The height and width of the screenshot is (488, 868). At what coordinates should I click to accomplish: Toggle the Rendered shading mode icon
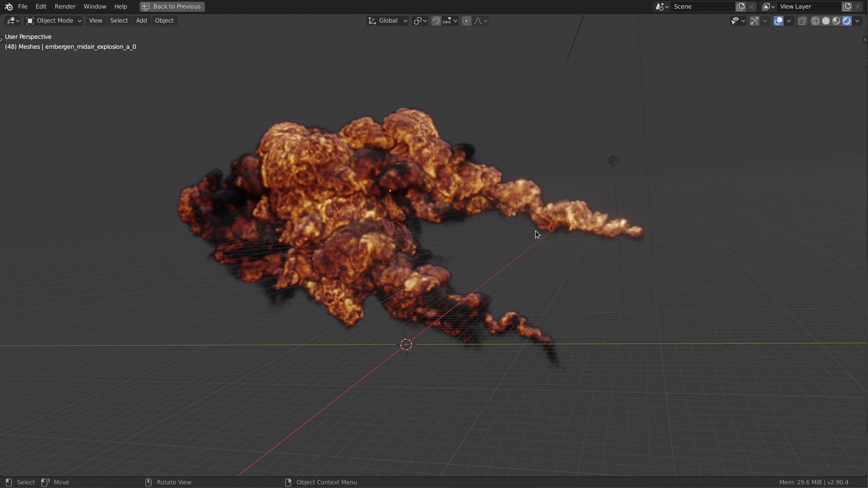coord(846,20)
